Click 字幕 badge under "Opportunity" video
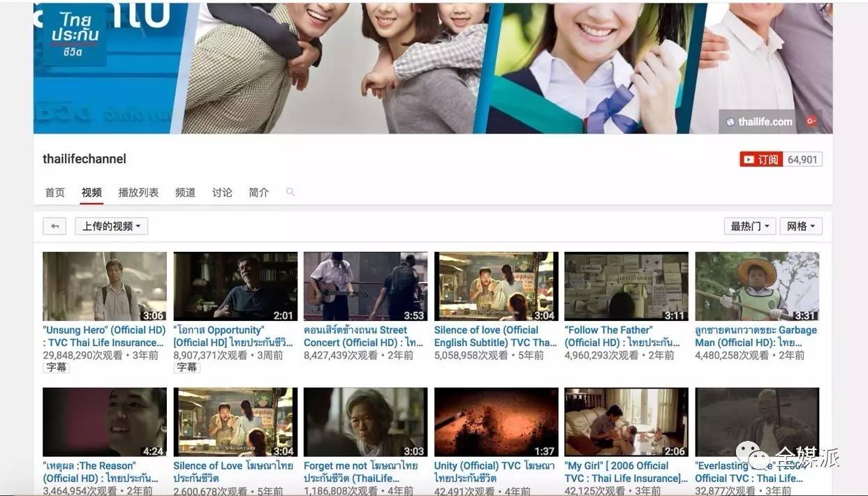868x496 pixels. pos(186,367)
